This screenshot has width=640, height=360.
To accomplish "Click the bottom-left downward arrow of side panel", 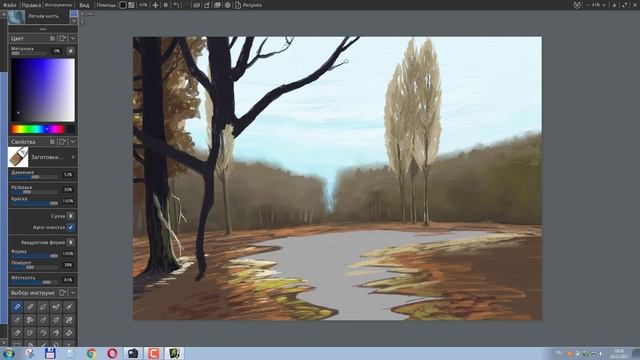I will pyautogui.click(x=4, y=342).
